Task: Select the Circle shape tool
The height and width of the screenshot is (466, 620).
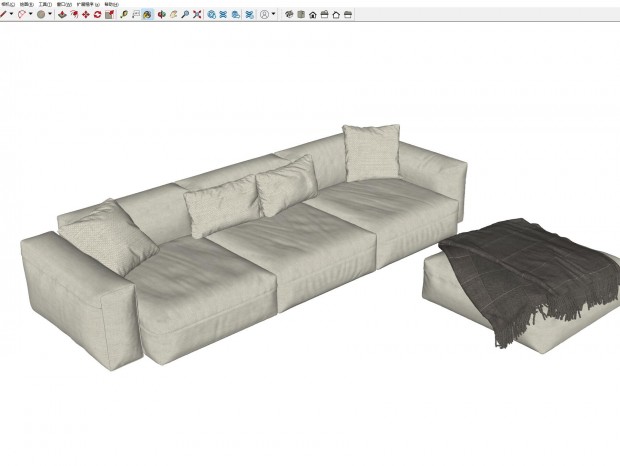Action: [41, 15]
